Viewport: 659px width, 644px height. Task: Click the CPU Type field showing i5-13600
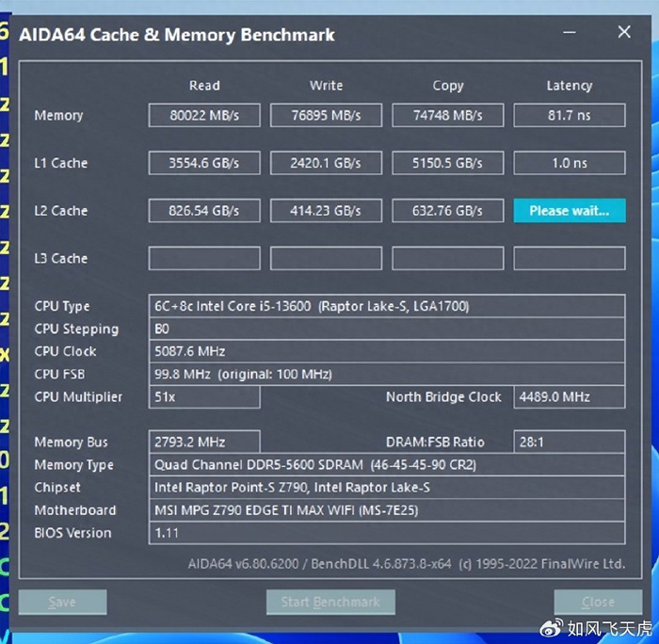click(x=387, y=306)
